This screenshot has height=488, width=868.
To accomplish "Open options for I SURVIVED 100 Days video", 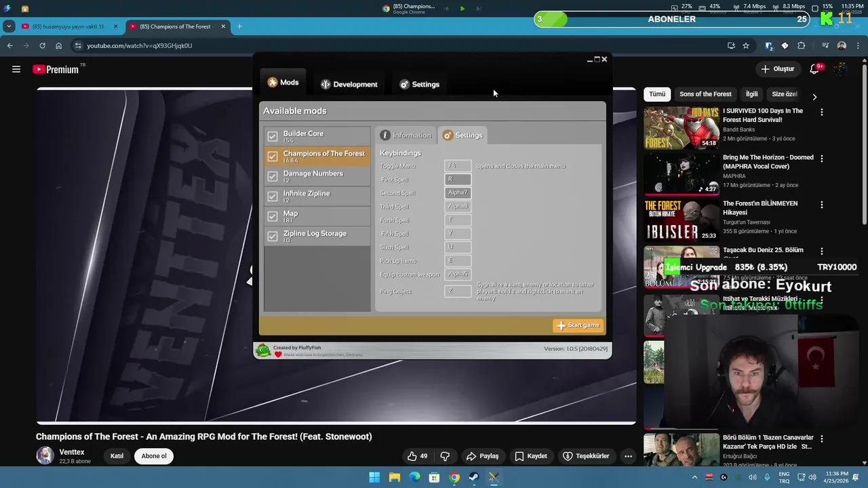I will click(x=822, y=112).
